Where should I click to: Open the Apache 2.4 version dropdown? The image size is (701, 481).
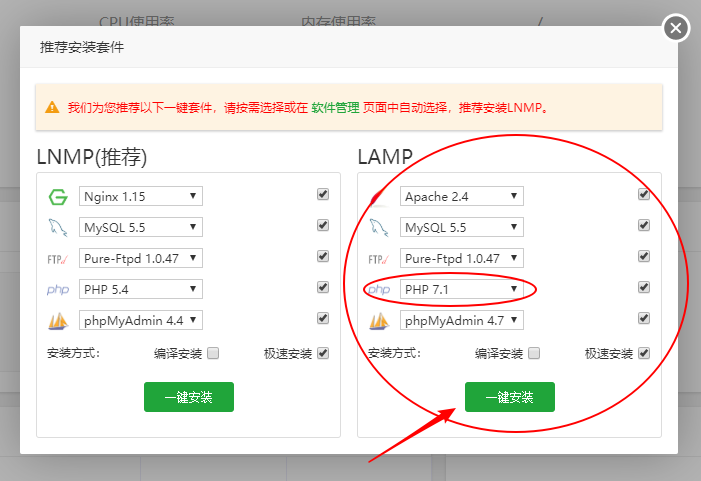pyautogui.click(x=462, y=196)
